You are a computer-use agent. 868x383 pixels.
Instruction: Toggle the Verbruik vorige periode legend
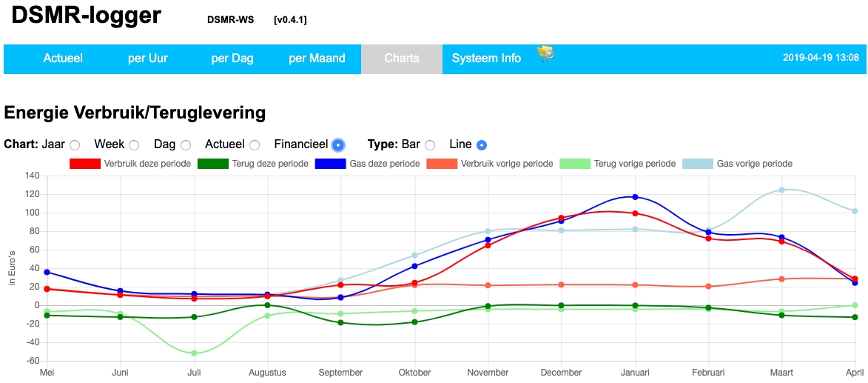pyautogui.click(x=442, y=164)
